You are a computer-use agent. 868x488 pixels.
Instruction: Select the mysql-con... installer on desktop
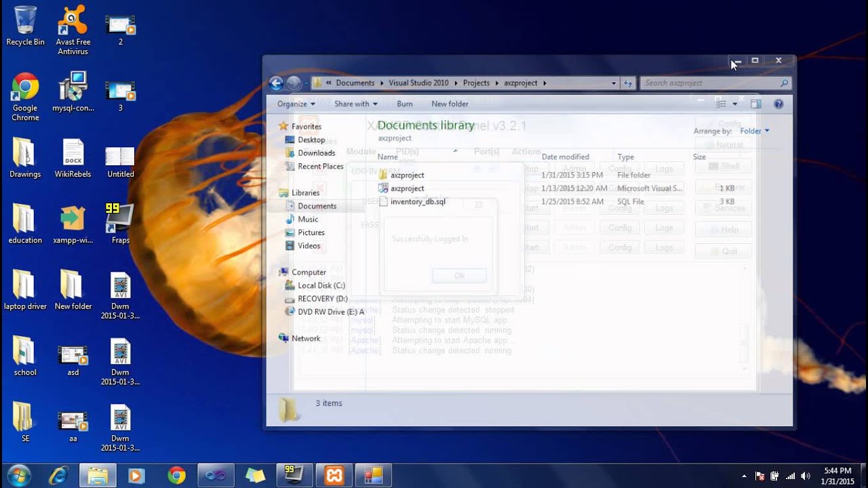point(73,91)
